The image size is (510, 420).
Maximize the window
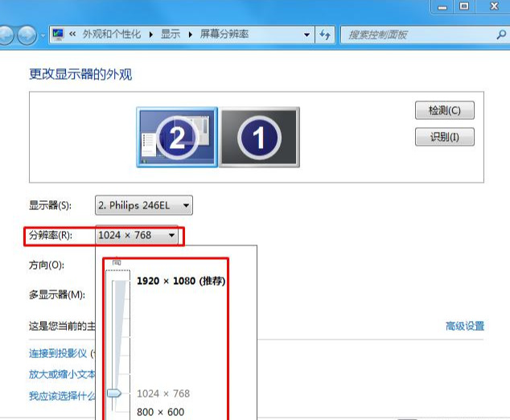pyautogui.click(x=464, y=6)
